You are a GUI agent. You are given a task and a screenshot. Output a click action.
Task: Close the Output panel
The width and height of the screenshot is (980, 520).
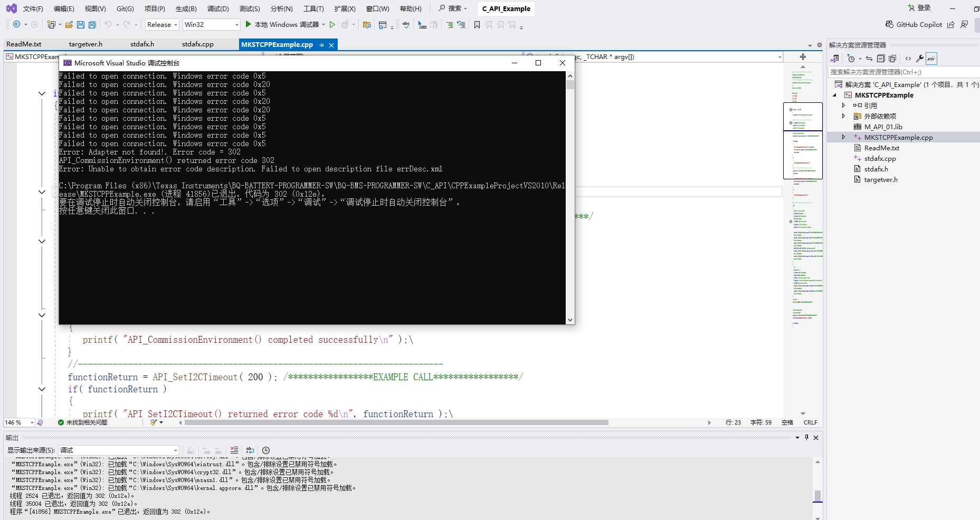816,437
